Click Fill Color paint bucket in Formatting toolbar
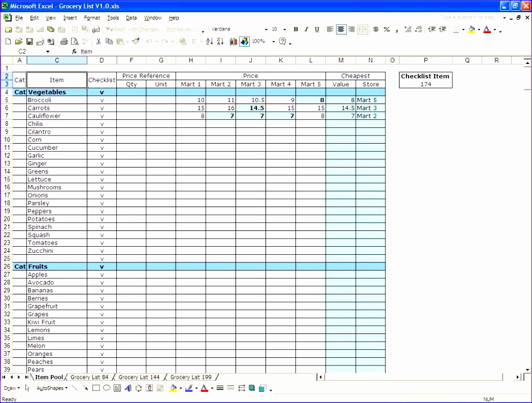 pos(472,29)
